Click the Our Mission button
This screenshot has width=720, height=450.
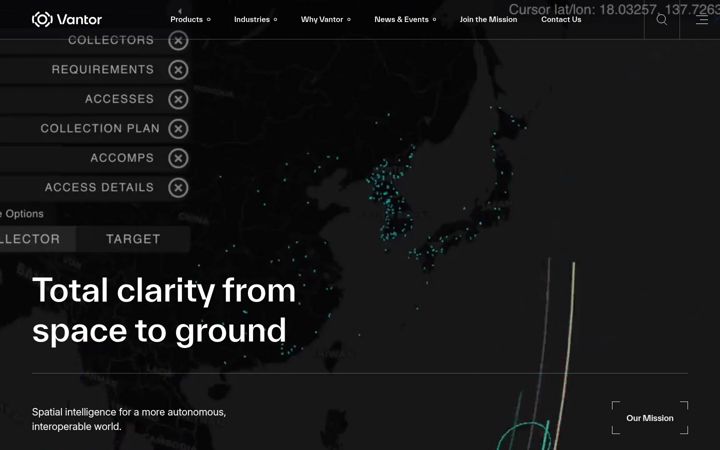tap(650, 418)
